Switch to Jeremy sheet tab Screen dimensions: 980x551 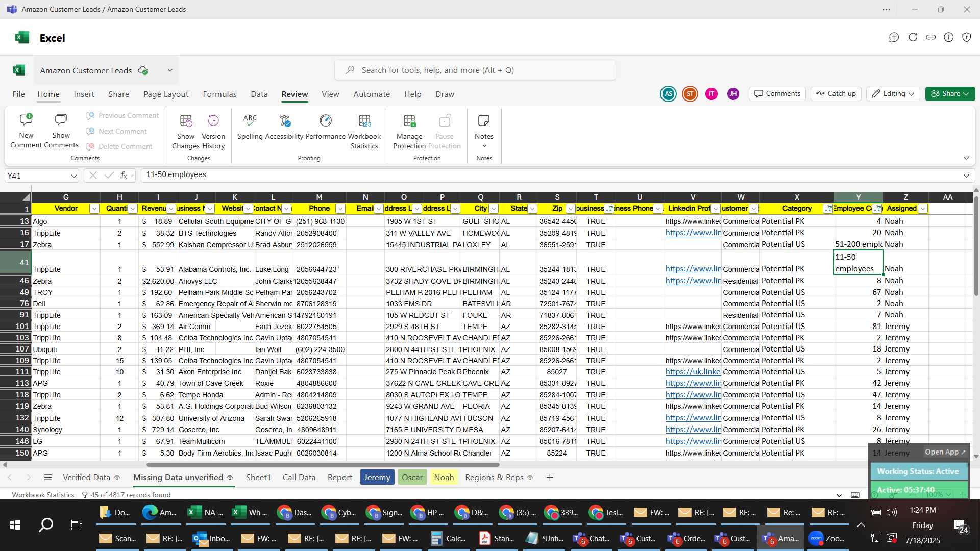click(377, 478)
